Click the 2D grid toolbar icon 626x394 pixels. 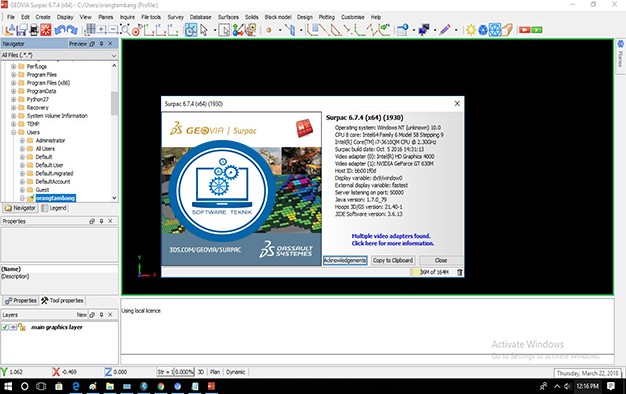pos(90,30)
